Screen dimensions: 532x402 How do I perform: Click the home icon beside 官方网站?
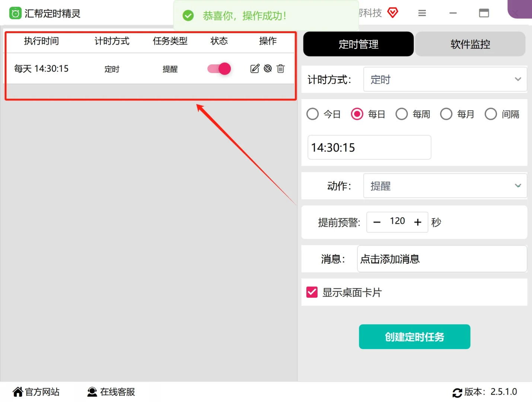(17, 391)
